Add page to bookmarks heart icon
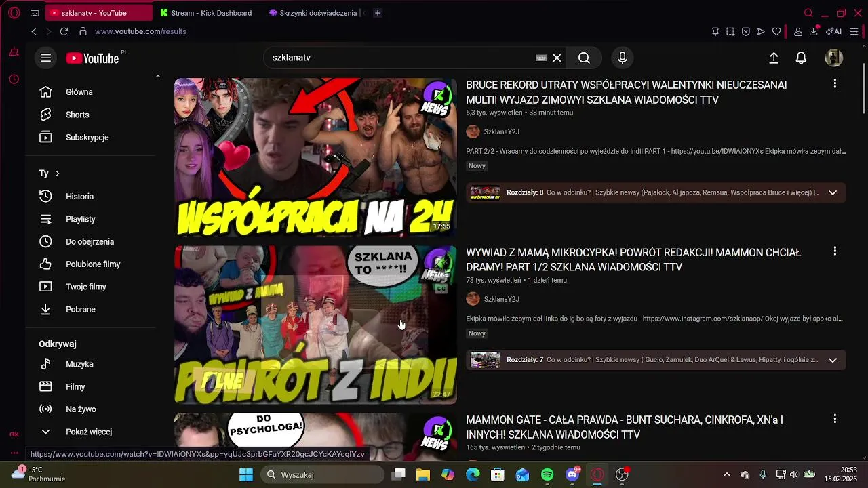Image resolution: width=868 pixels, height=488 pixels. point(776,31)
